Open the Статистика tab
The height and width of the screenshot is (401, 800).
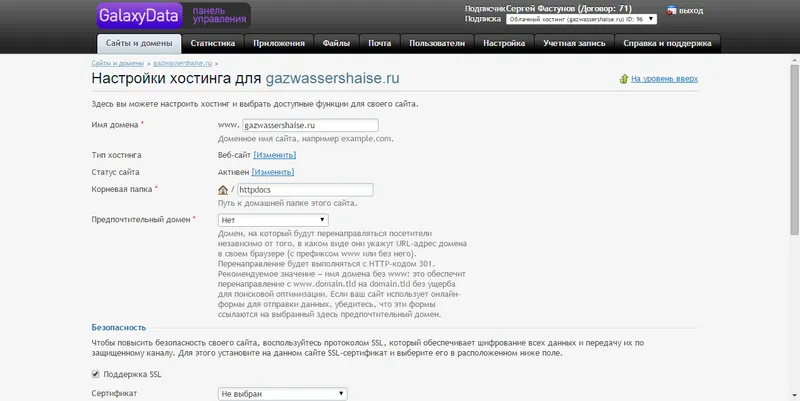point(213,43)
